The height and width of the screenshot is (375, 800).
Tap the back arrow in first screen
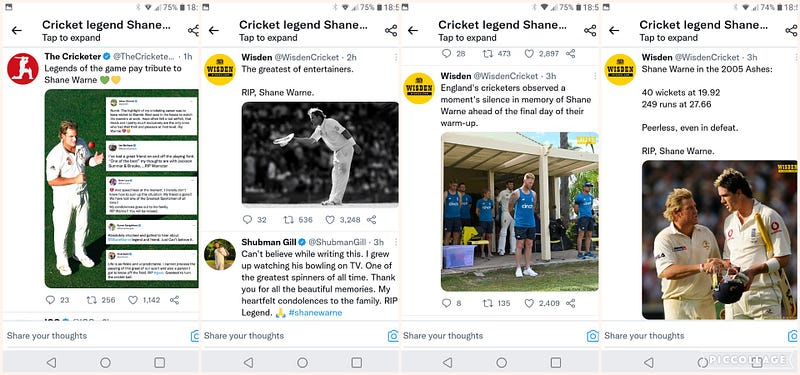pyautogui.click(x=17, y=31)
